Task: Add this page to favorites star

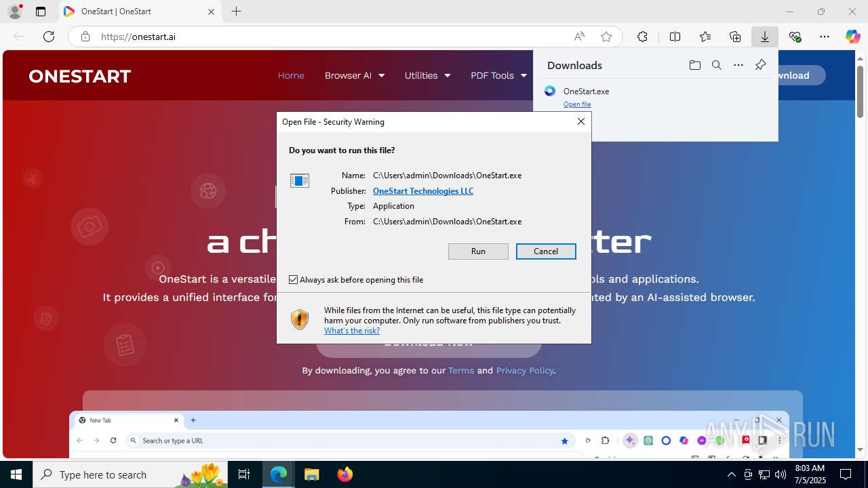Action: tap(606, 37)
